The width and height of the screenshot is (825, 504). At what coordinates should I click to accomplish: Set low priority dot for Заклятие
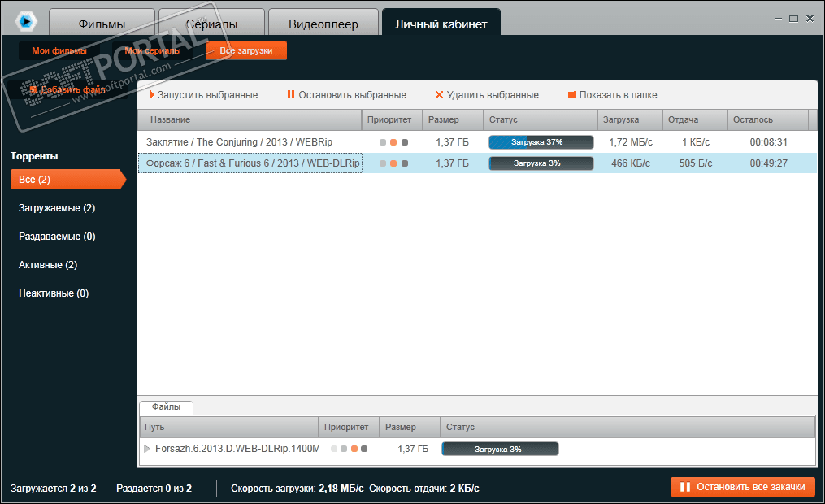pos(383,142)
